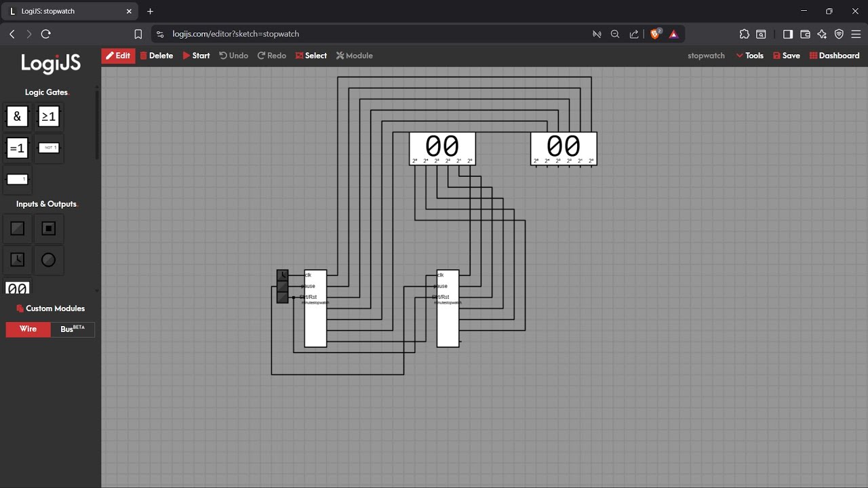Activate the Edit mode button
Viewport: 868px width, 488px height.
pyautogui.click(x=118, y=56)
